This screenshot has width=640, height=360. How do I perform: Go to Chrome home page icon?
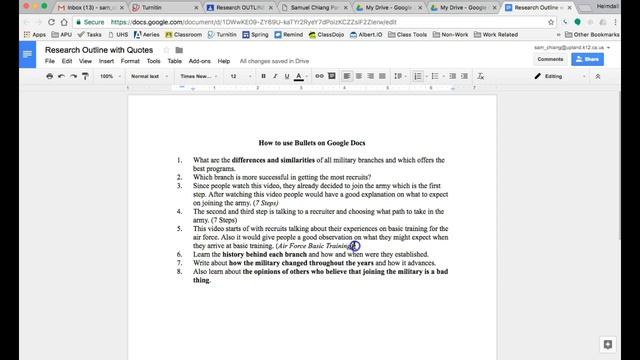tap(64, 22)
